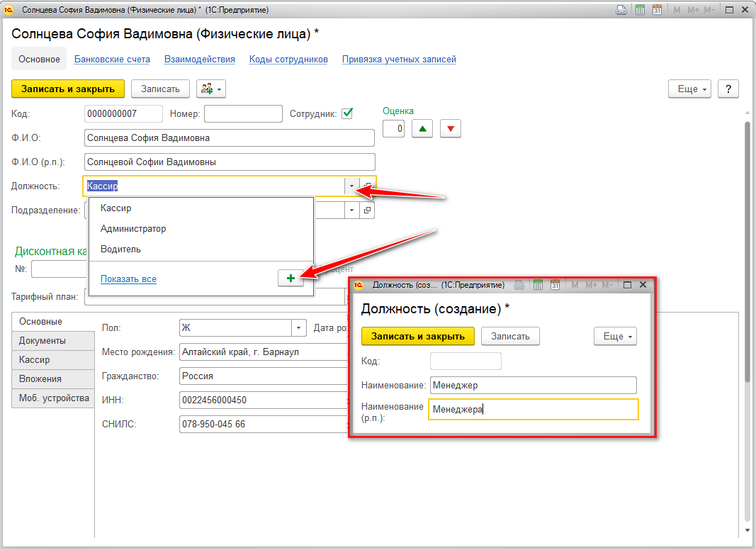Viewport: 756px width, 550px height.
Task: Open the calculator in main window title bar
Action: tap(641, 11)
